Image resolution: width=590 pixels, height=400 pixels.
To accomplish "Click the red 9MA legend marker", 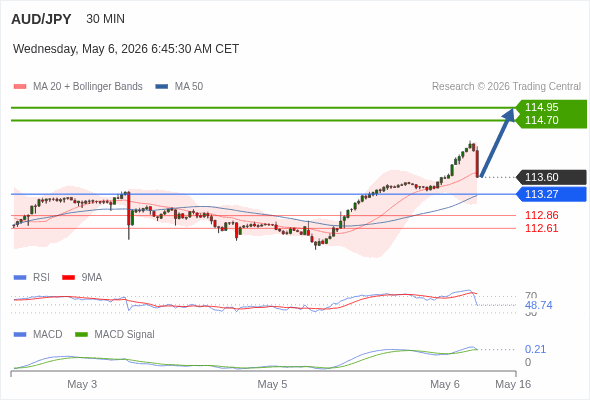I will coord(68,278).
